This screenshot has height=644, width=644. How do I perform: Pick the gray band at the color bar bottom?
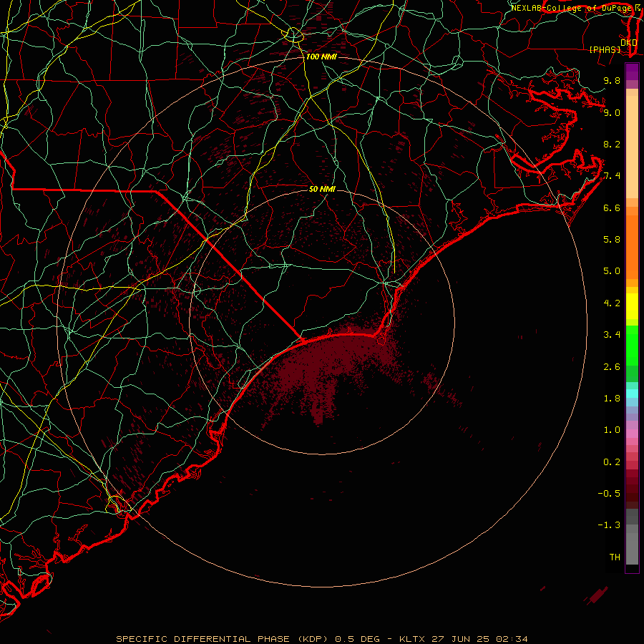coord(632,548)
